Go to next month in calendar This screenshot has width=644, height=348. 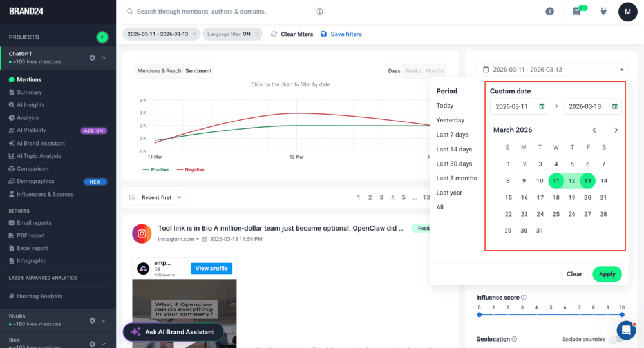[616, 130]
